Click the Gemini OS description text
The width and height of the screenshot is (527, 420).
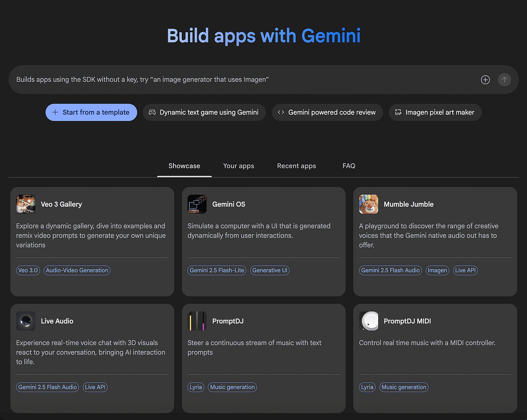coord(259,231)
